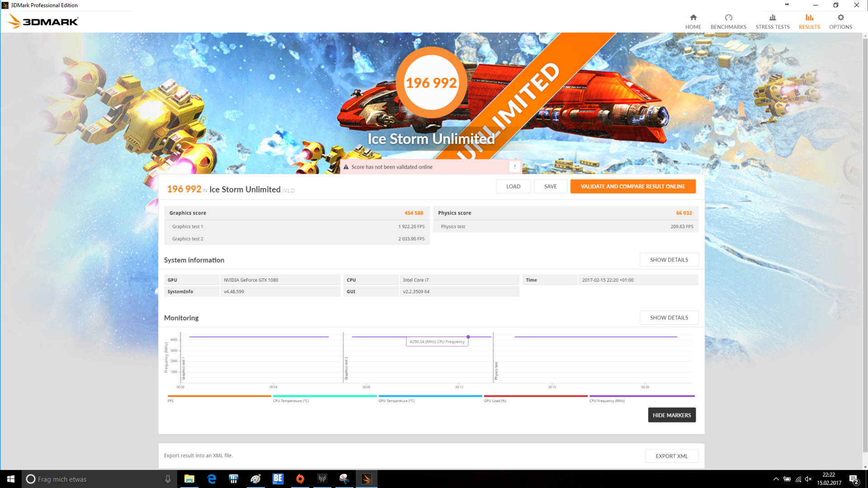Open the Options gear menu
The width and height of the screenshot is (868, 488).
click(840, 21)
